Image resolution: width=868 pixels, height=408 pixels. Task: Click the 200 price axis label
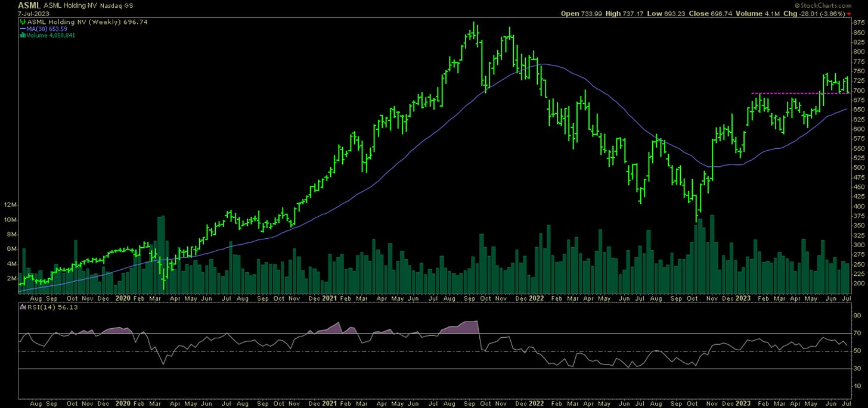click(859, 284)
